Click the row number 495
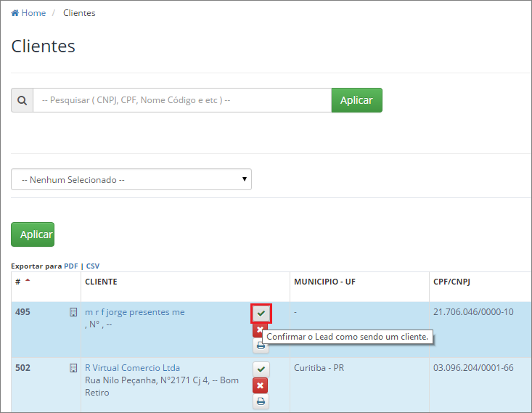532x413 pixels. pyautogui.click(x=22, y=312)
